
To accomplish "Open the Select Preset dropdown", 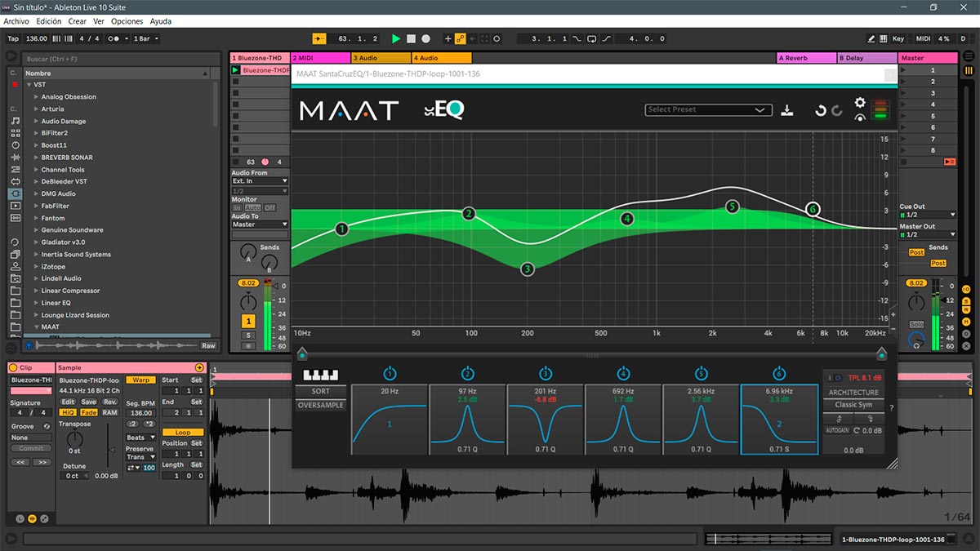I will (x=708, y=109).
